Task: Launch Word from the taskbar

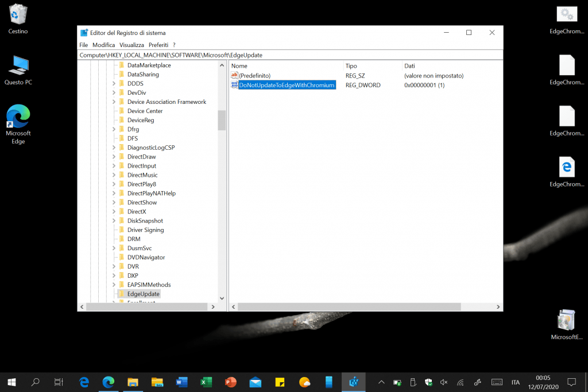Action: pyautogui.click(x=182, y=382)
